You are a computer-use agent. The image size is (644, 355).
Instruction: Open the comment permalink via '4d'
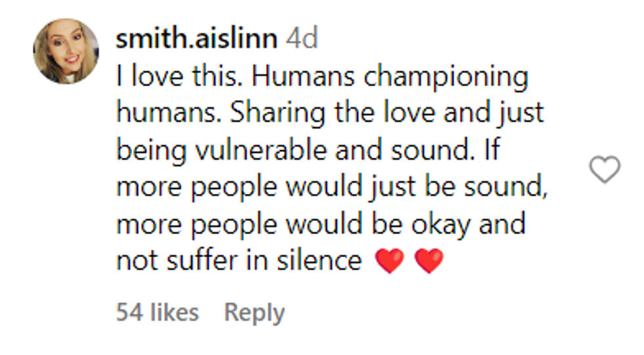tap(302, 39)
